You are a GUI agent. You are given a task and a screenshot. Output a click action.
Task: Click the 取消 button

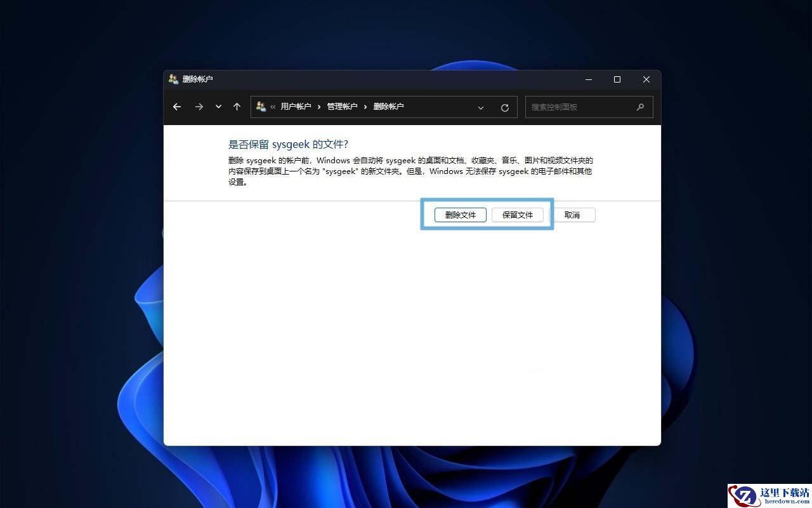(x=572, y=215)
